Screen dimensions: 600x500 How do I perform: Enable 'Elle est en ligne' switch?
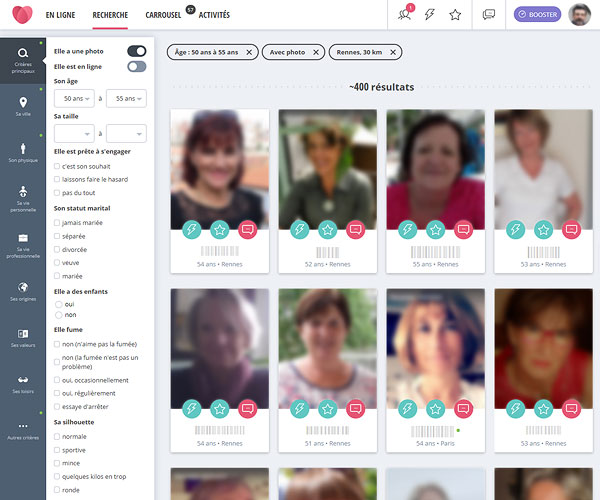(137, 67)
